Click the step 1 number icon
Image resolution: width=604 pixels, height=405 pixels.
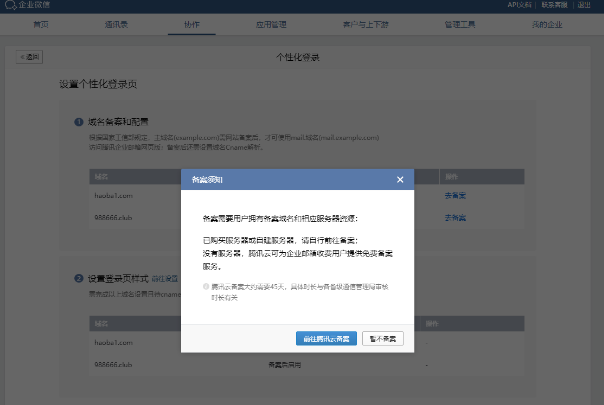point(78,122)
